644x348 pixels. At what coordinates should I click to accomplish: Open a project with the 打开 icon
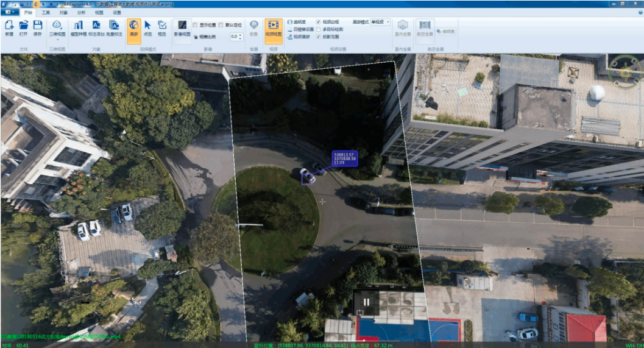click(23, 28)
